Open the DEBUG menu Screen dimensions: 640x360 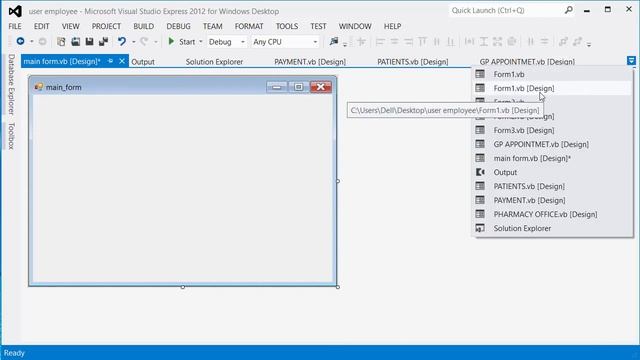[178, 26]
